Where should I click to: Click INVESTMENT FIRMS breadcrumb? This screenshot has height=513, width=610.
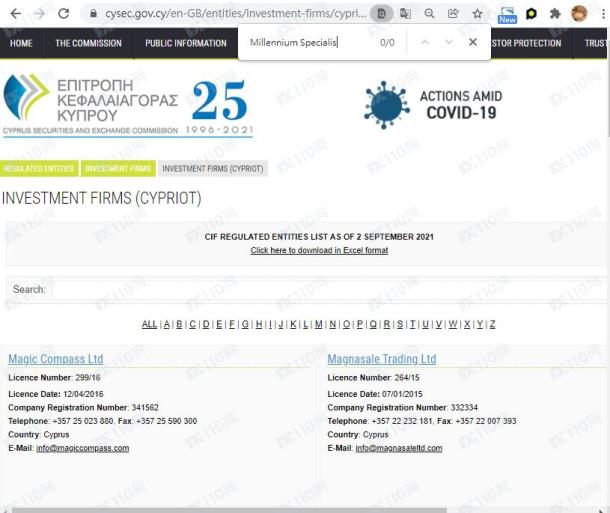tap(118, 168)
